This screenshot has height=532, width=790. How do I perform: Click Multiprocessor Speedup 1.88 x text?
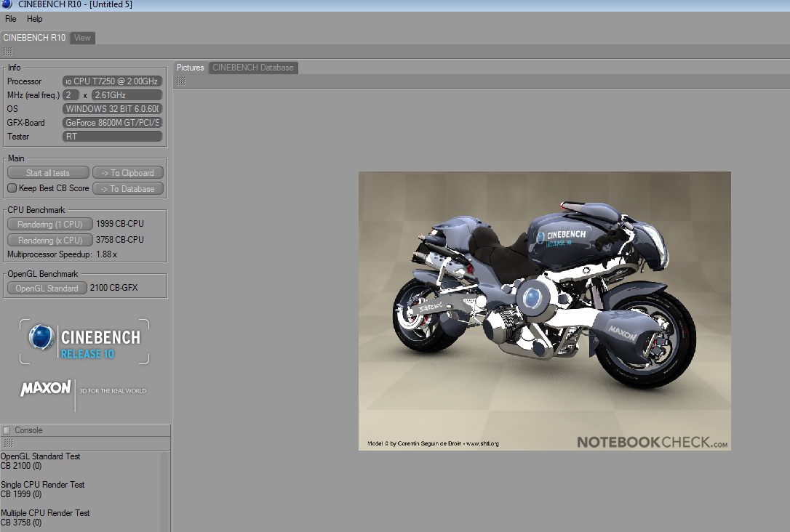click(62, 254)
